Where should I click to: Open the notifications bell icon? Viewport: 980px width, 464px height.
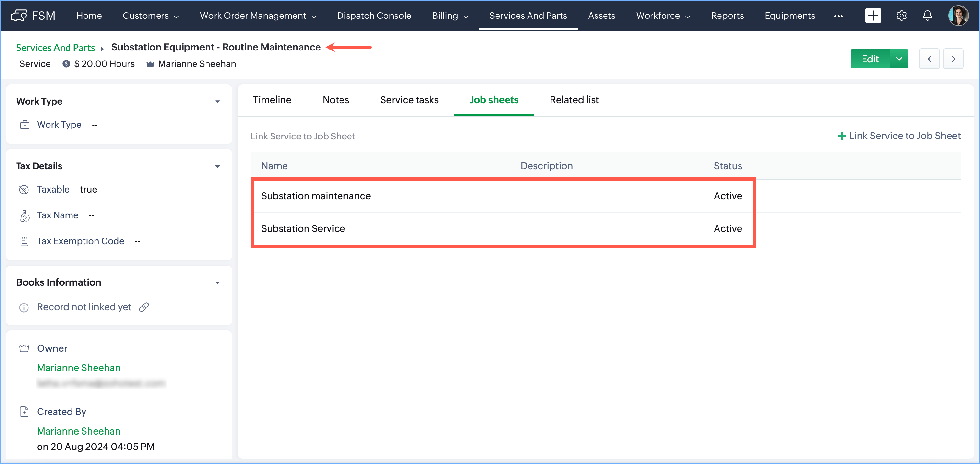coord(928,16)
